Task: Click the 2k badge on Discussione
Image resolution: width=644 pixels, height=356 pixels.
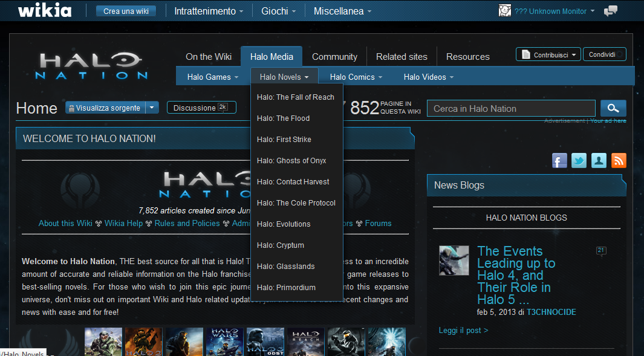Action: [x=222, y=107]
